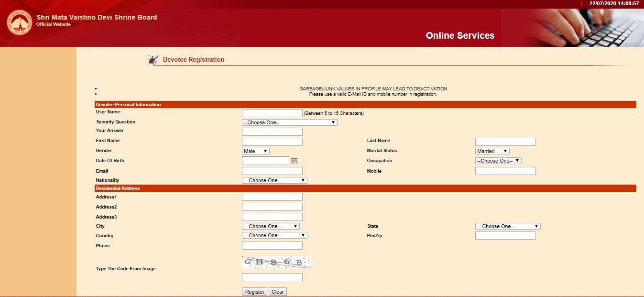Open the Country dropdown
Image resolution: width=644 pixels, height=297 pixels.
pyautogui.click(x=274, y=235)
